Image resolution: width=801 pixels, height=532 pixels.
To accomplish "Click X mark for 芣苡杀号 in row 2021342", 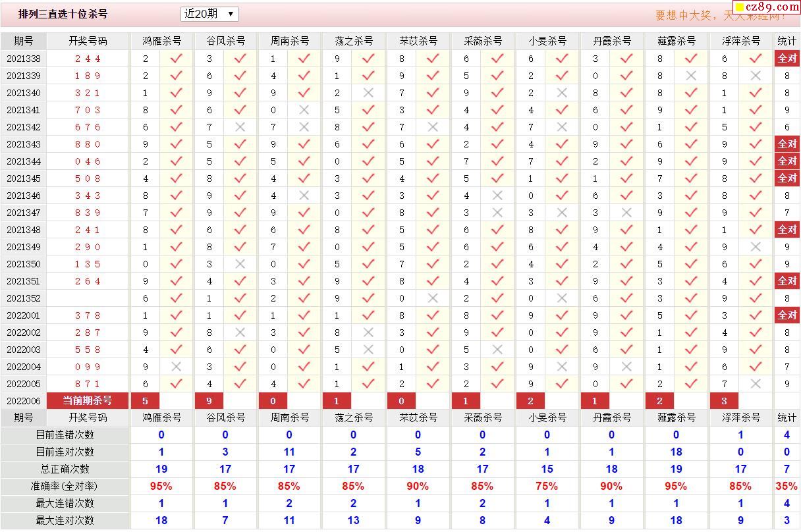I will [x=433, y=127].
